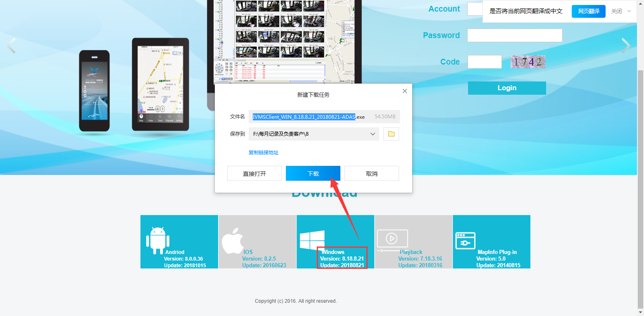Click text 'Update: 20140815' under MapInfo

pos(498,265)
